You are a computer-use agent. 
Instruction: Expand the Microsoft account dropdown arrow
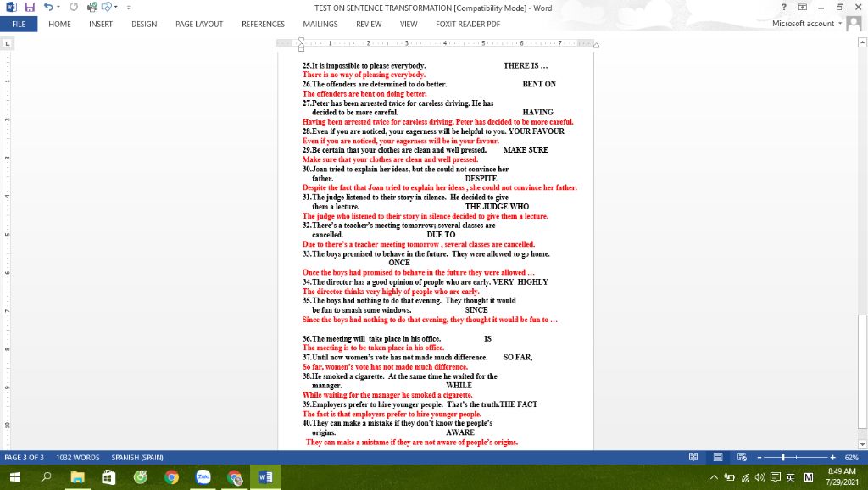tap(840, 23)
